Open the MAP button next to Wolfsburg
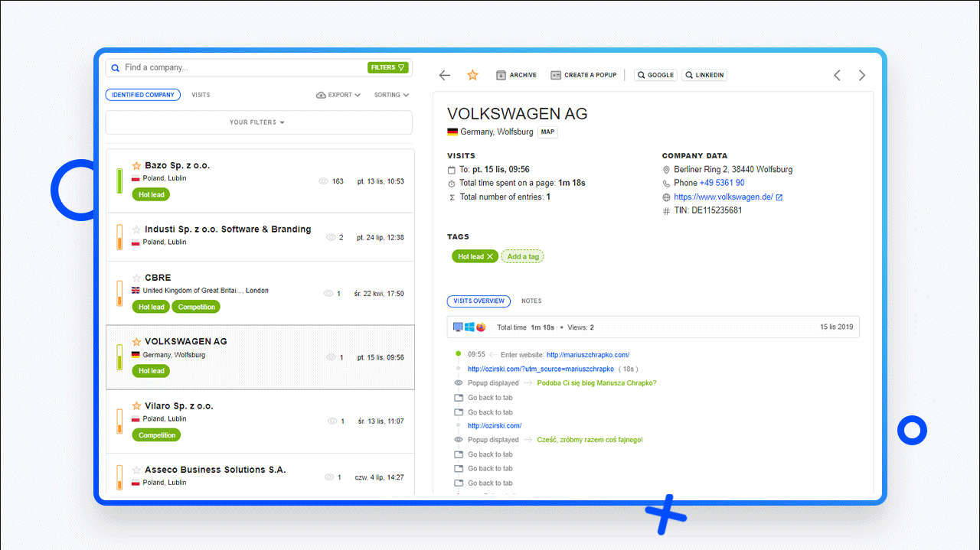The height and width of the screenshot is (550, 980). 547,132
